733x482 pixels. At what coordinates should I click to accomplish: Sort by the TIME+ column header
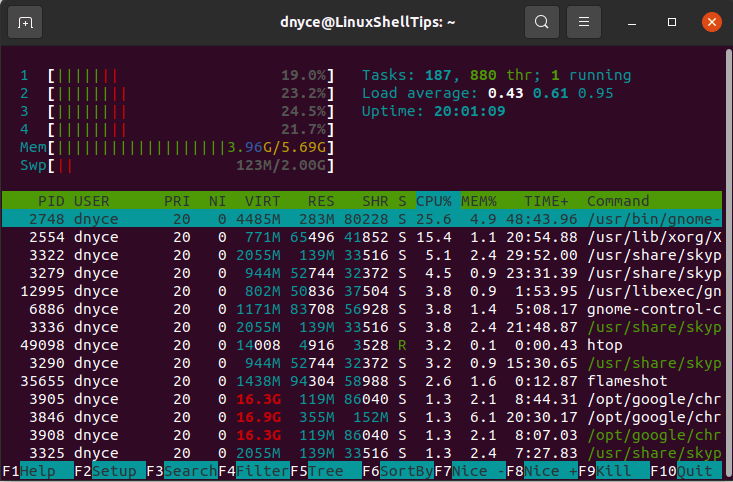546,201
